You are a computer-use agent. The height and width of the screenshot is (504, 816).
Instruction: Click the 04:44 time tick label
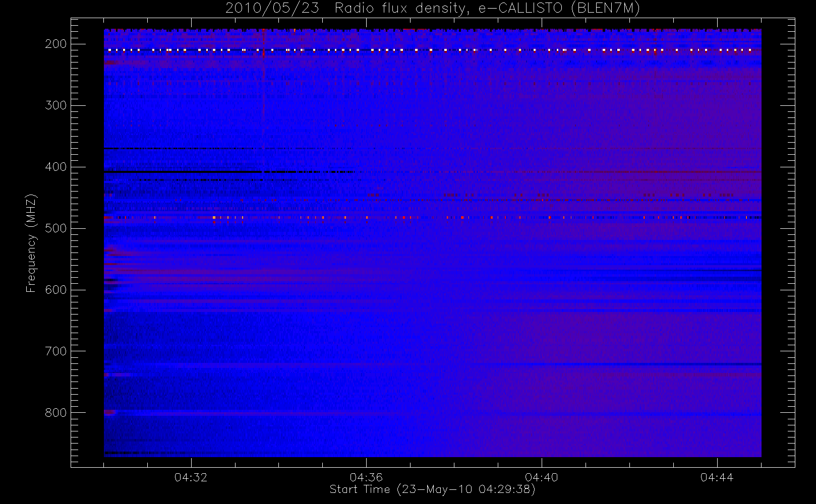point(717,477)
